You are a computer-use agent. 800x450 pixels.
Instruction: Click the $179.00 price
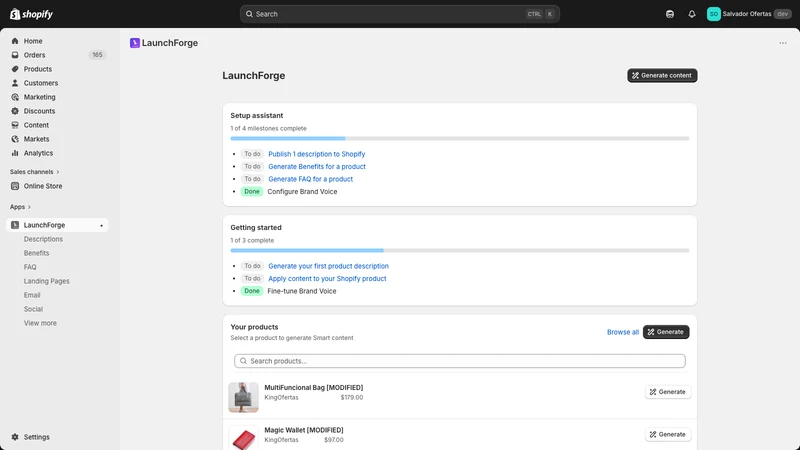tap(352, 397)
